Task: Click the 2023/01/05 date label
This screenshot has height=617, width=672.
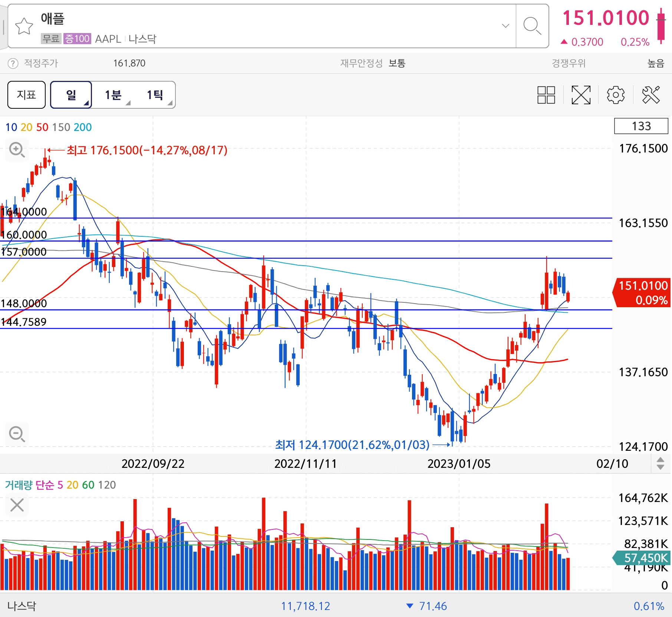Action: [x=459, y=464]
